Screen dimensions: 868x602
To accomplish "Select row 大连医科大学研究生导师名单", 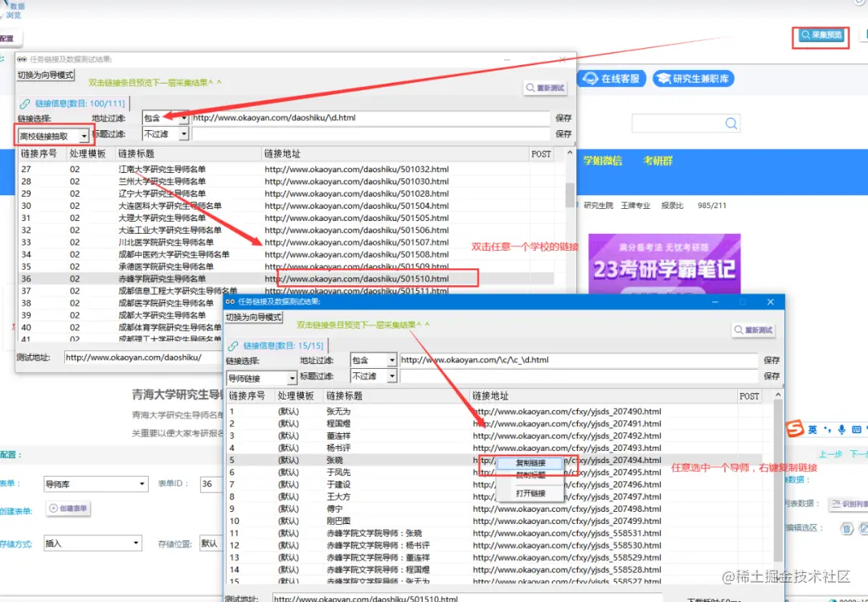I will pos(285,206).
